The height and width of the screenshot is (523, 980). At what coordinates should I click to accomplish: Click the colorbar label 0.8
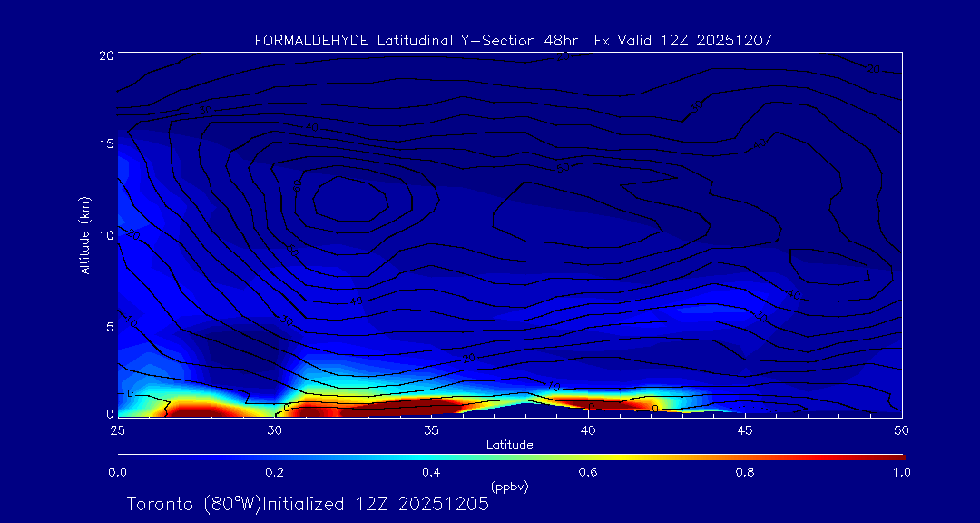click(x=745, y=473)
